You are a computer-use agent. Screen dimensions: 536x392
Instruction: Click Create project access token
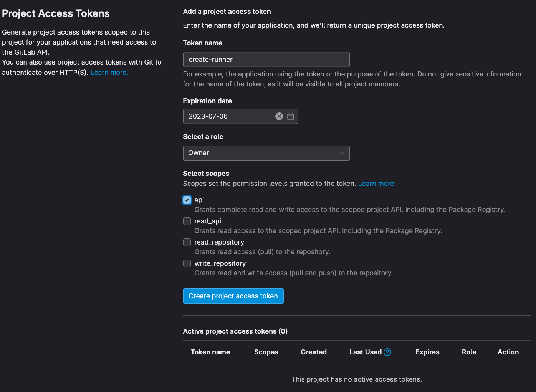[x=233, y=296]
